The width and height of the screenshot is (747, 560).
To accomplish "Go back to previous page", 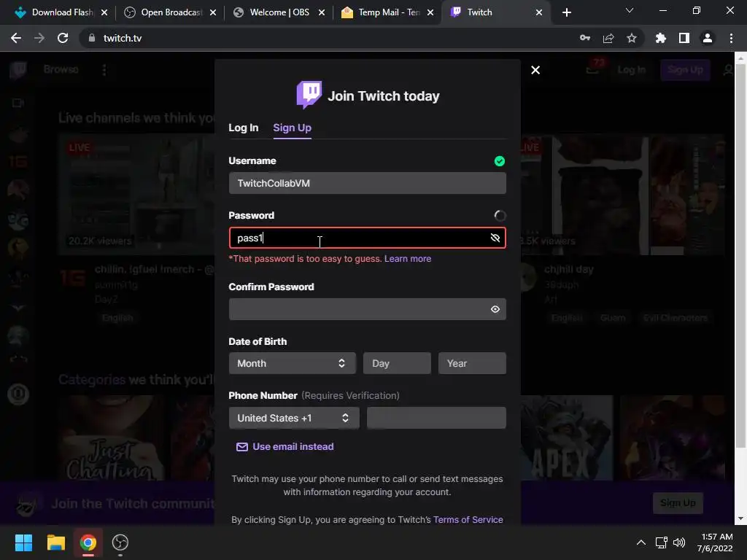I will 16,38.
